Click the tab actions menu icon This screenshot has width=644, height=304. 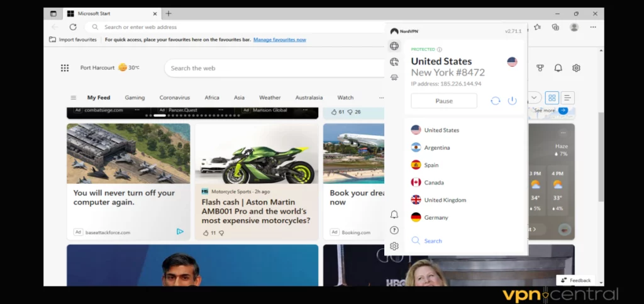point(53,14)
